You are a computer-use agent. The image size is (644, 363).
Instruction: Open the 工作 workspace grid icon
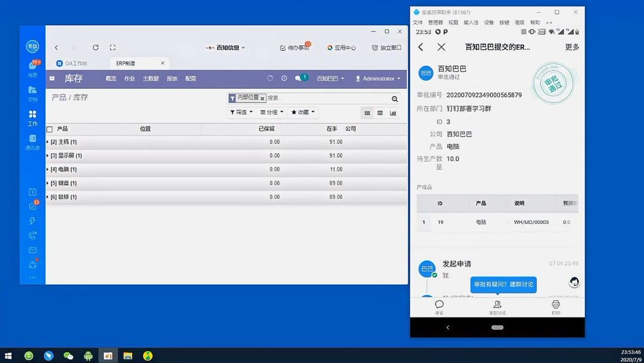[x=32, y=115]
